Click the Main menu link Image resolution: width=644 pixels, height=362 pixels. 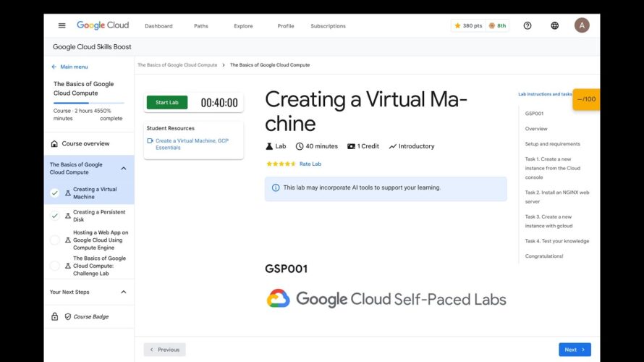[74, 67]
